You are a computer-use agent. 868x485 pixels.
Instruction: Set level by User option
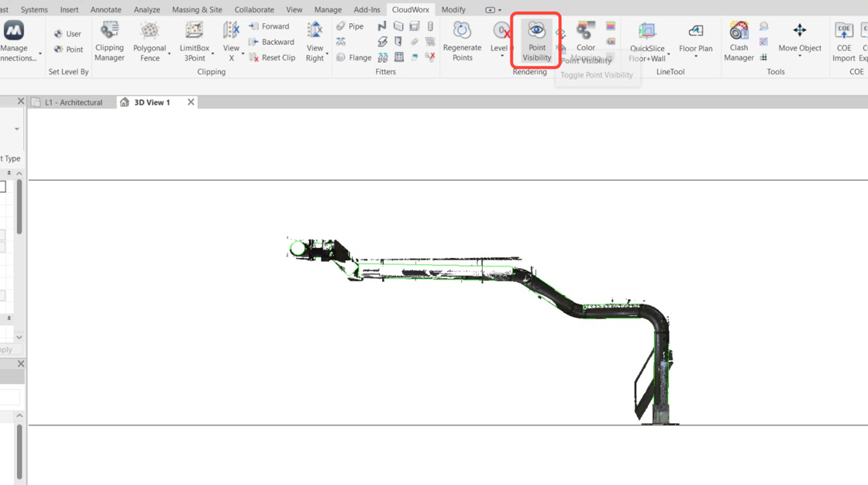(x=67, y=34)
